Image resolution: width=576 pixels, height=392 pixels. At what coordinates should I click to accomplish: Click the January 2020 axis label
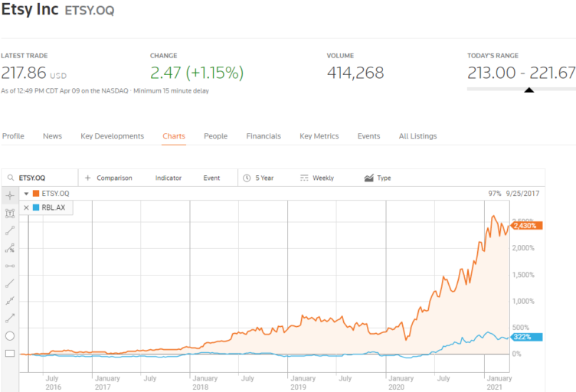[401, 383]
